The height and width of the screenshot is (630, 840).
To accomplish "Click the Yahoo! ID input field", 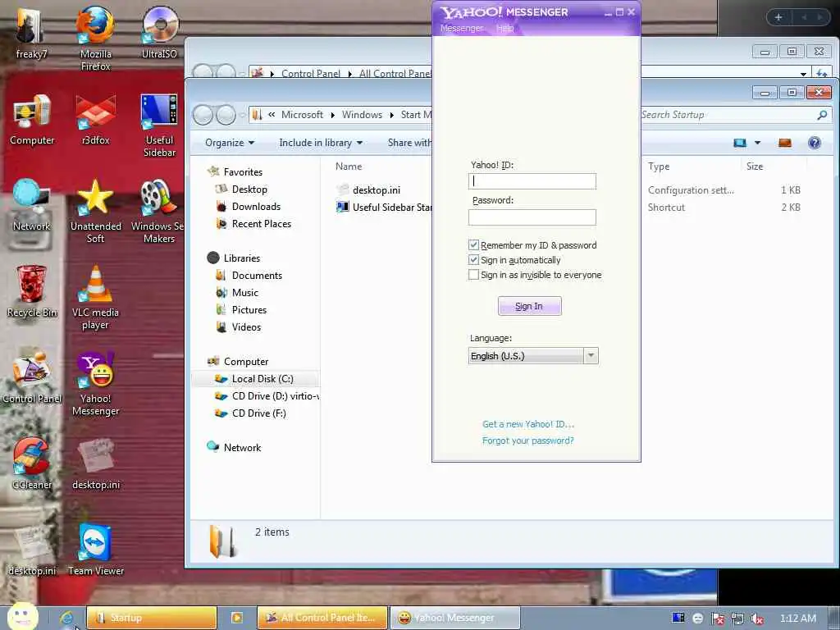I will click(532, 181).
